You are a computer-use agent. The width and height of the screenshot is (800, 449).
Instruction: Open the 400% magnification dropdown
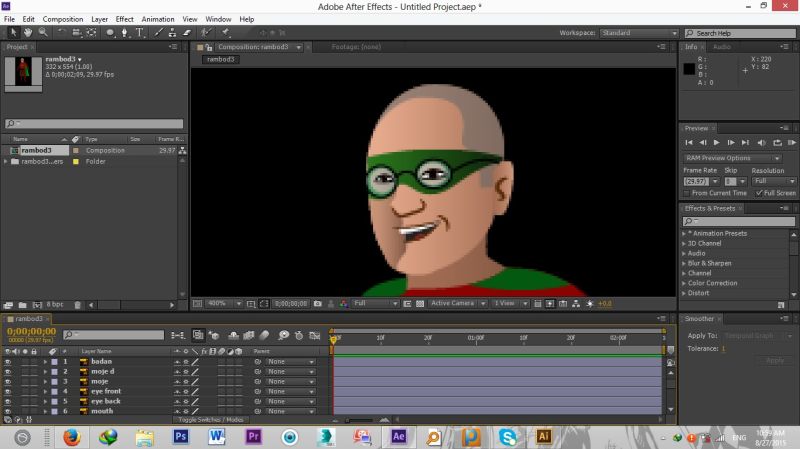click(224, 304)
